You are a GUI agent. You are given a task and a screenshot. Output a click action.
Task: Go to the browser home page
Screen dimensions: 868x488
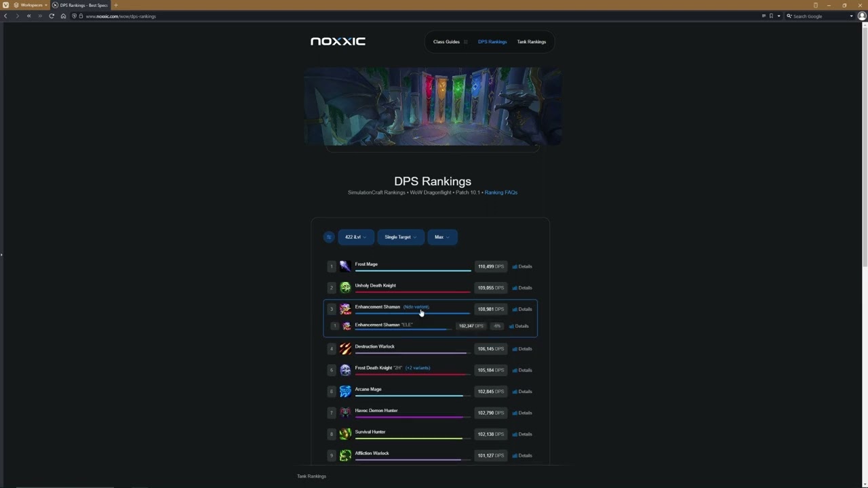[63, 16]
